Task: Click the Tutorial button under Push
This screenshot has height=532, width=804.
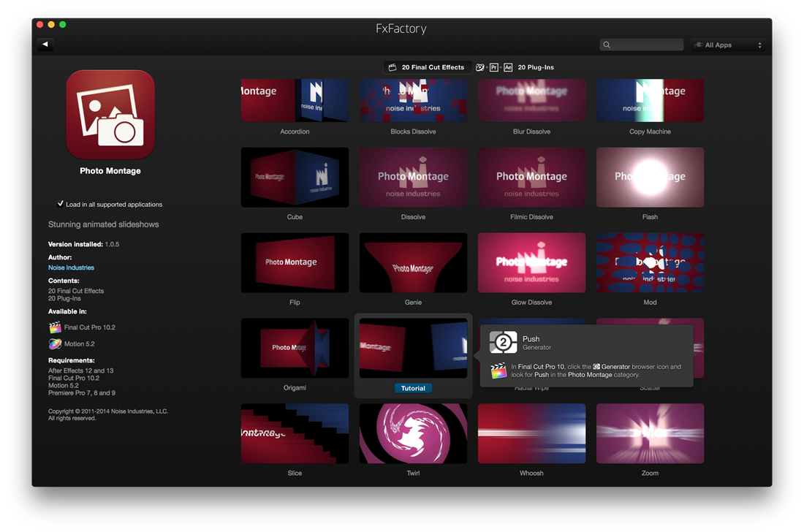Action: pyautogui.click(x=413, y=388)
